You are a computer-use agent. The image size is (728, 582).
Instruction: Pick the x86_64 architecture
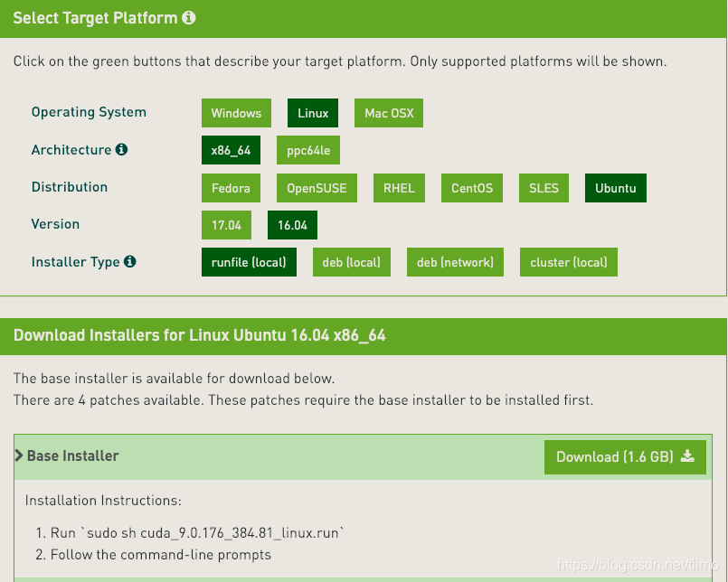[231, 150]
